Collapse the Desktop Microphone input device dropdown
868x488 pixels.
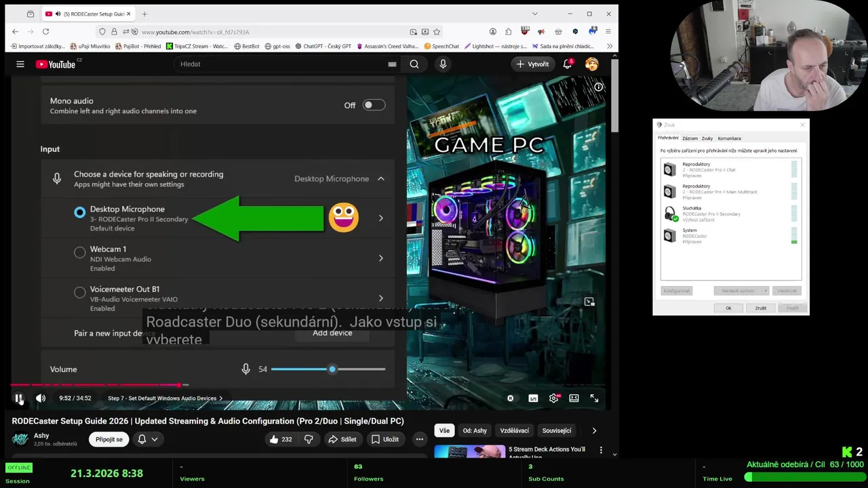coord(381,179)
